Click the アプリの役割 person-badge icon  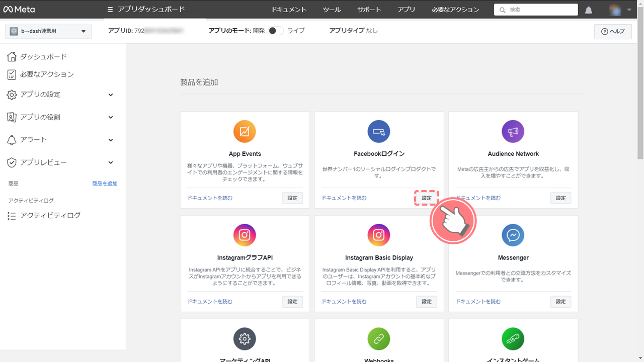[12, 117]
